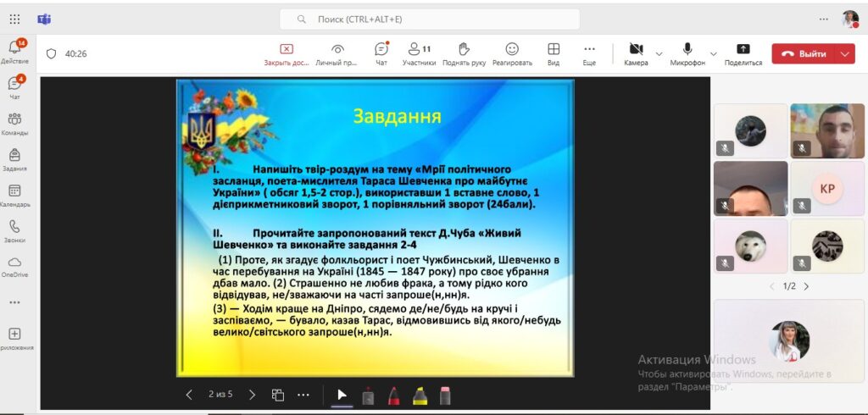
Task: Go to the next slide arrow
Action: (x=252, y=395)
